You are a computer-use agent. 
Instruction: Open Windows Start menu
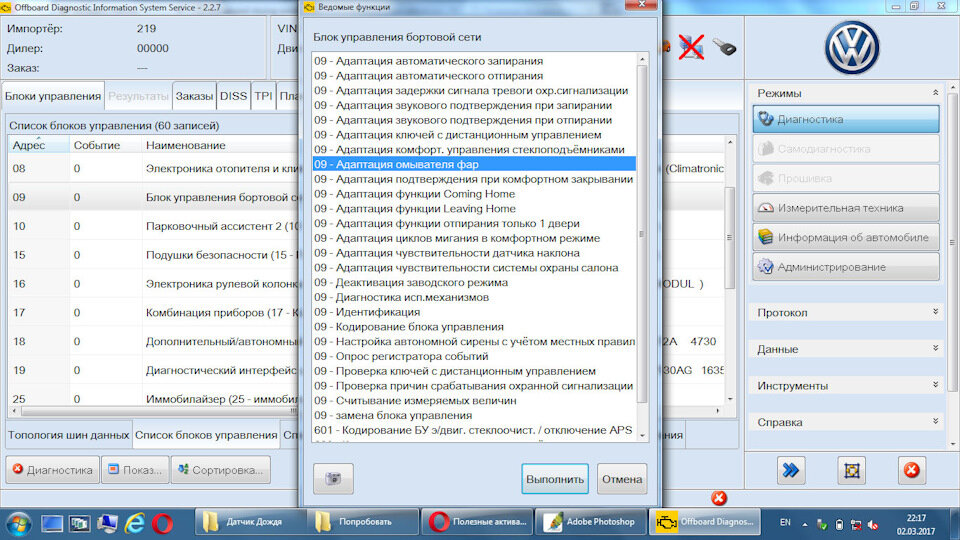point(18,523)
